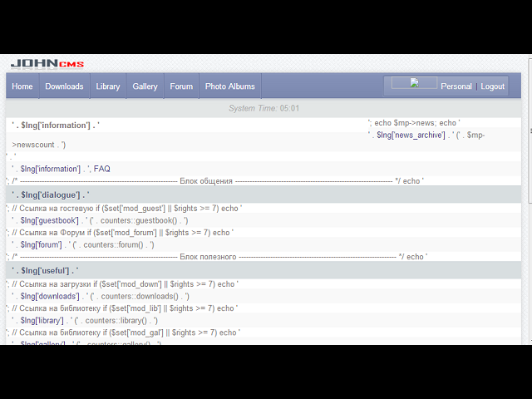Click the Logout link
Image resolution: width=532 pixels, height=399 pixels.
click(x=493, y=86)
